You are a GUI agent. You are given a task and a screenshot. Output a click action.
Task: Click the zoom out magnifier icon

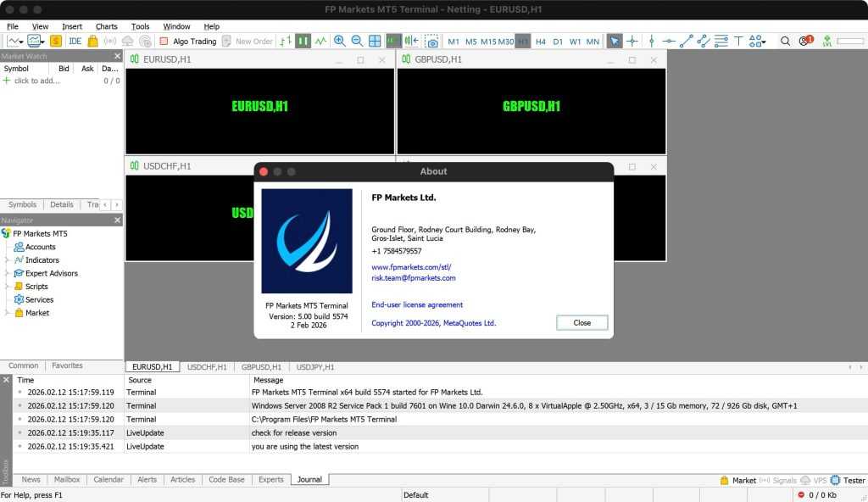(357, 41)
